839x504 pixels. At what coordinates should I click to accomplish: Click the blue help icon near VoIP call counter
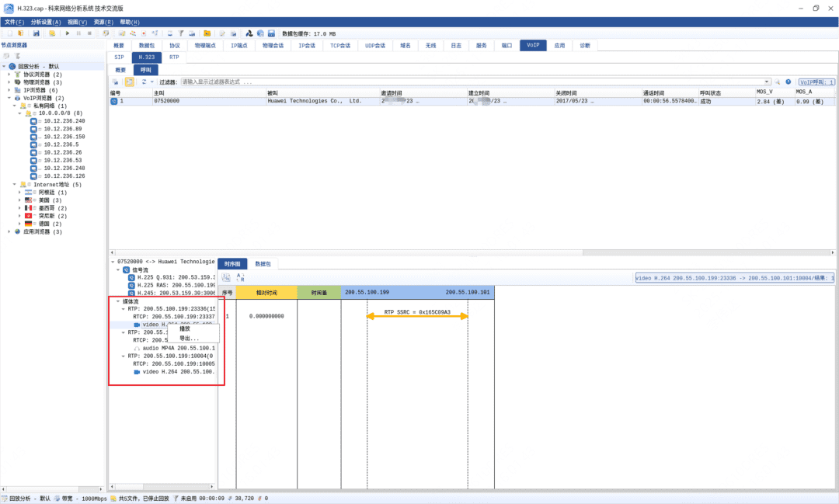click(788, 82)
